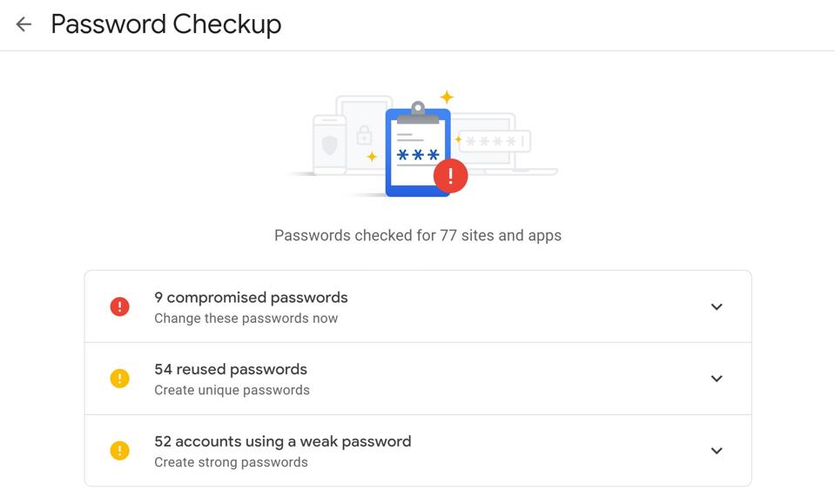Click the masked password field graphic
This screenshot has height=504, width=835.
point(495,141)
